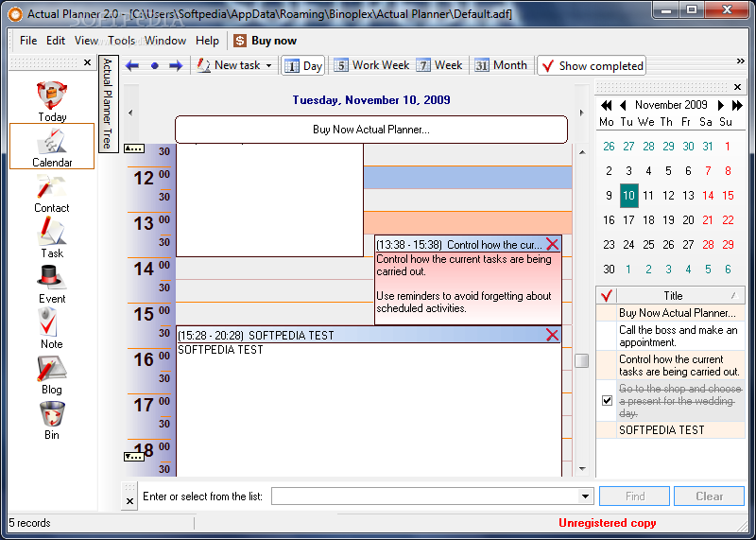Expand the New task dropdown arrow
756x540 pixels.
tap(268, 66)
